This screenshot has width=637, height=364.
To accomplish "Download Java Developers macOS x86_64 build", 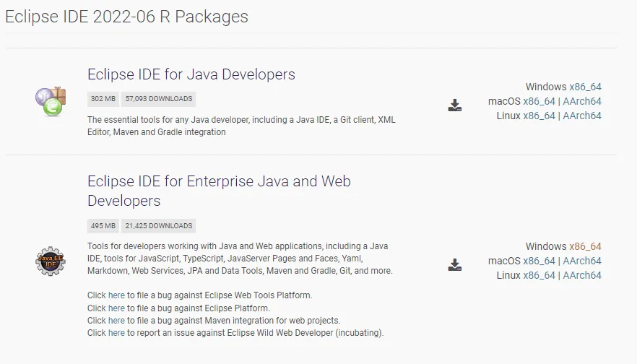I will [539, 101].
